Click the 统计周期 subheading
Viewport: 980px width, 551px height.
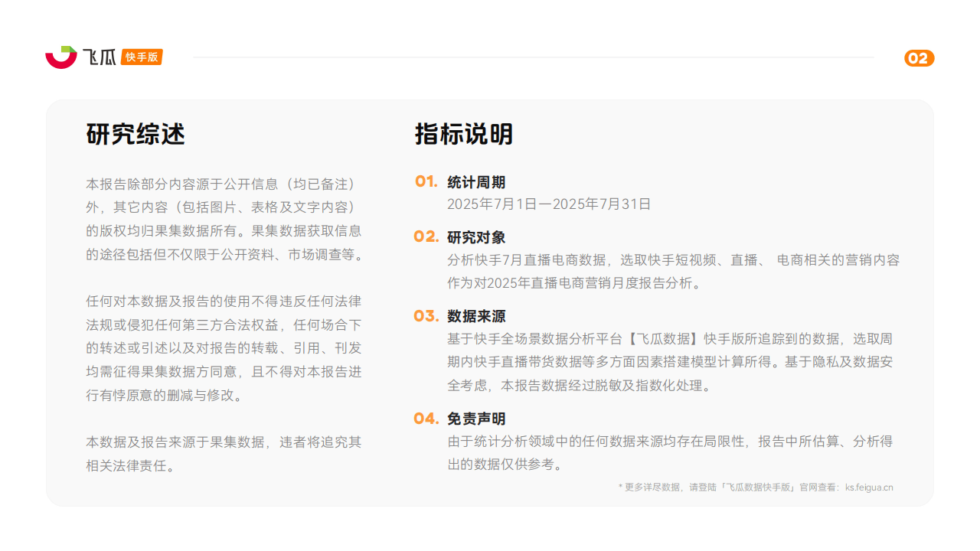(x=476, y=182)
